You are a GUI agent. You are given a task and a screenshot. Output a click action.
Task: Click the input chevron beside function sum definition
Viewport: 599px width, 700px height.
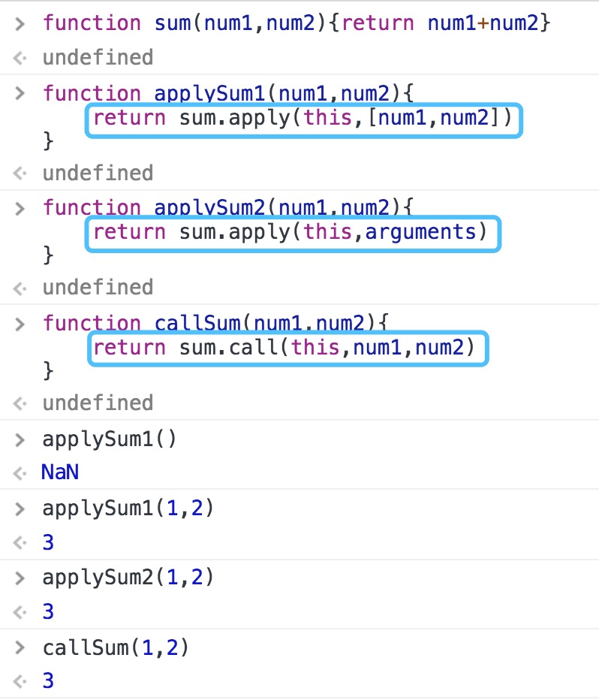(20, 23)
